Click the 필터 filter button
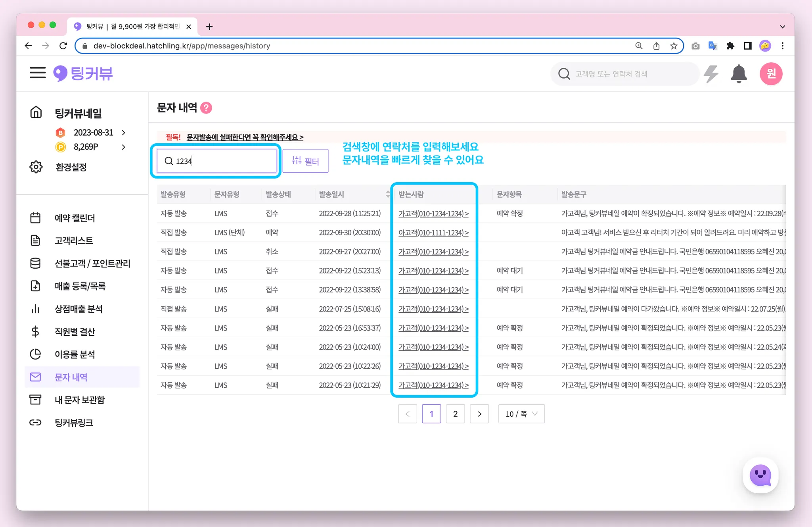This screenshot has width=812, height=527. pos(305,161)
